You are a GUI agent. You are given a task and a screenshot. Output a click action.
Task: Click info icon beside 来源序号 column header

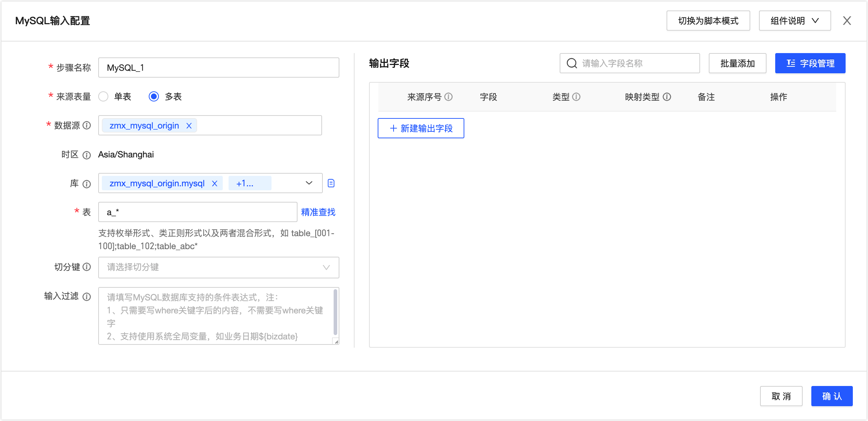[x=448, y=97]
